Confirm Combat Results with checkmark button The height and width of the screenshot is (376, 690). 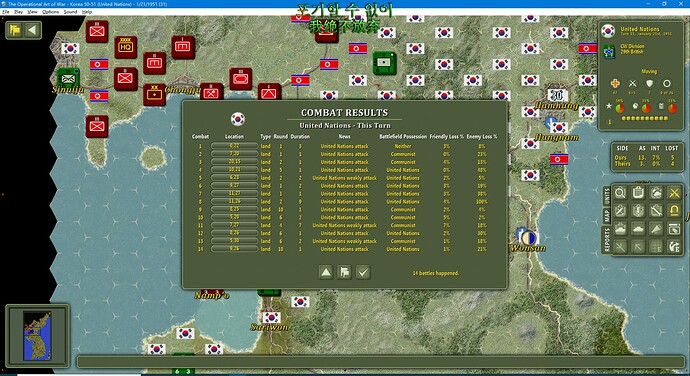coord(363,272)
